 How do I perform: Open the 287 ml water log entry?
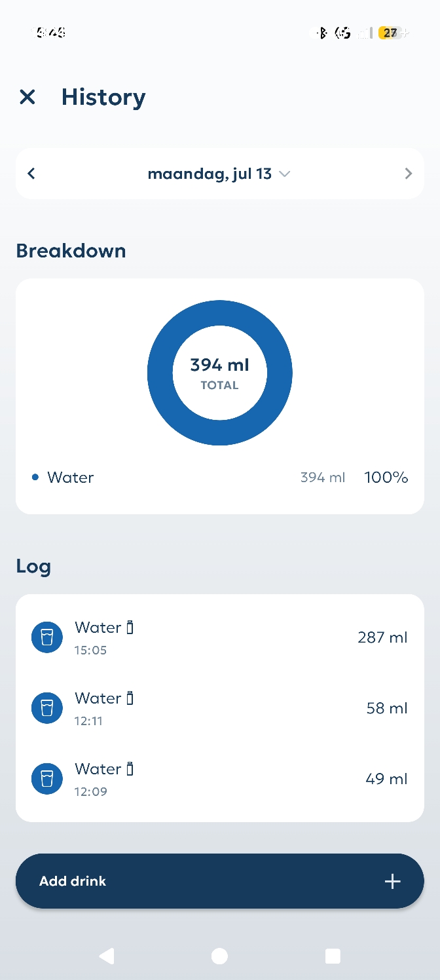tap(220, 637)
